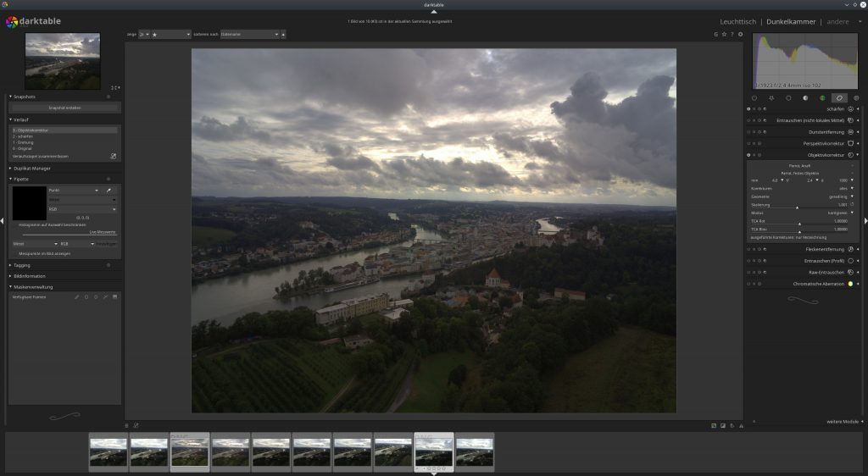Select the correction modules group icon
This screenshot has width=868, height=476.
click(x=839, y=98)
